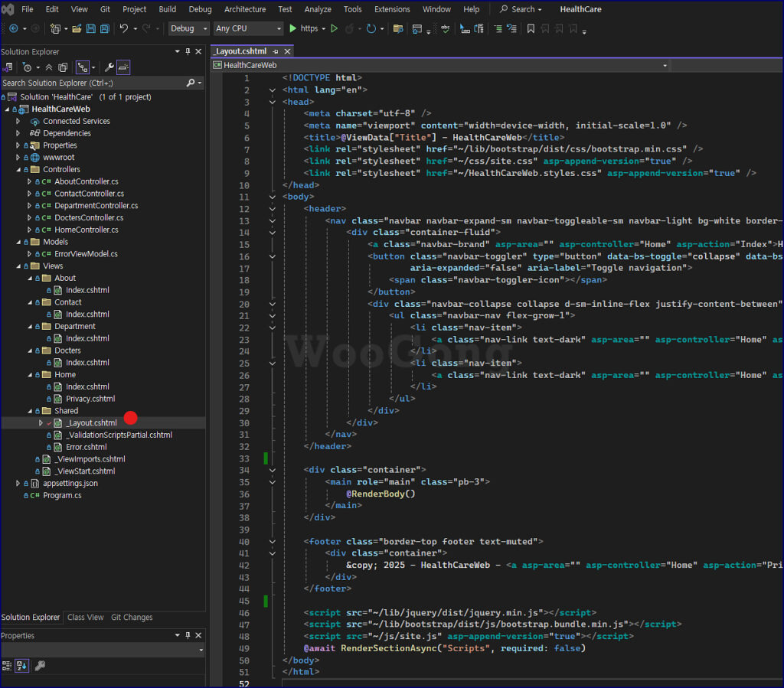The width and height of the screenshot is (784, 688).
Task: Start Without Debugging using outlined play icon
Action: coord(334,28)
